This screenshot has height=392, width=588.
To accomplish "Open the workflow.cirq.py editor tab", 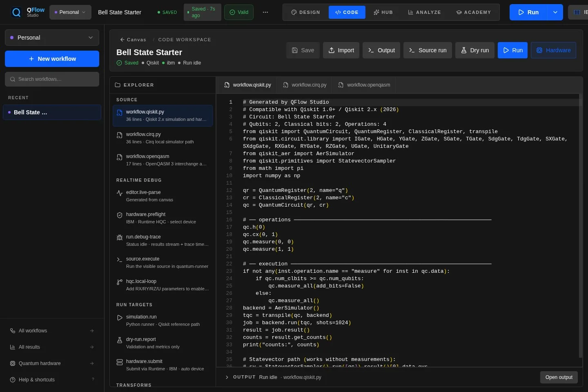I will coord(305,85).
